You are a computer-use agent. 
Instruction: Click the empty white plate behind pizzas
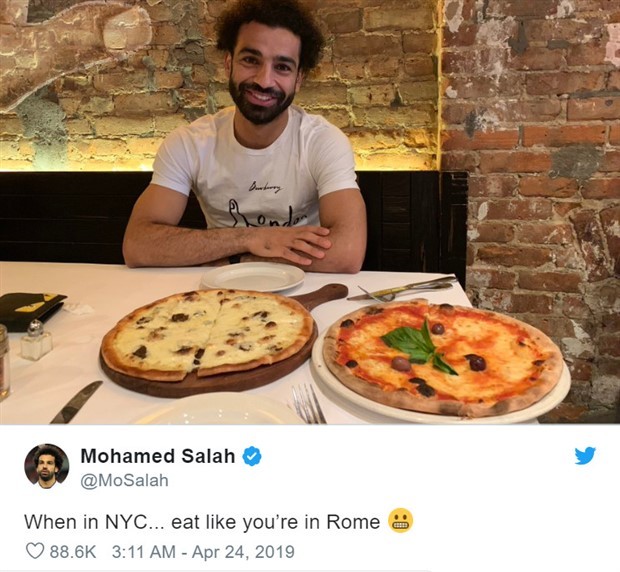(x=253, y=277)
